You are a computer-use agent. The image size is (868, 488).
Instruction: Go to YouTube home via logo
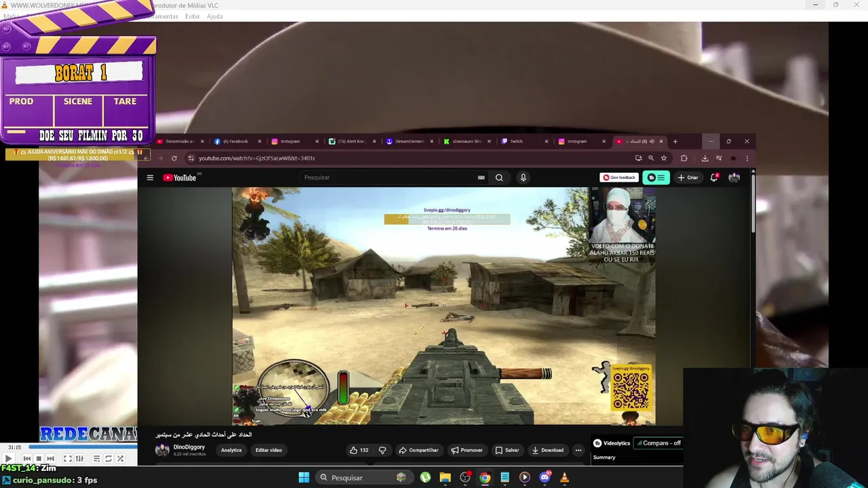(x=180, y=178)
